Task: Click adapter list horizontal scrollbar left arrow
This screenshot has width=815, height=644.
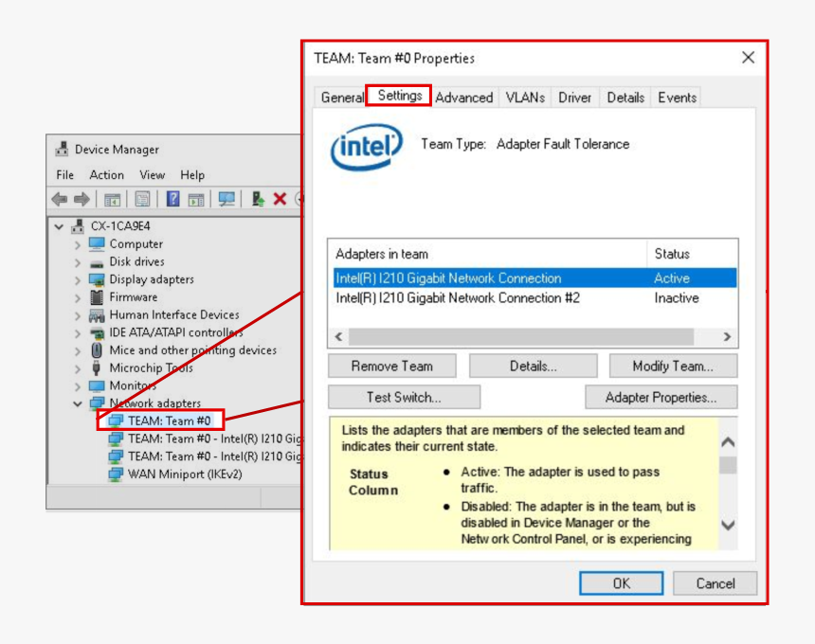Action: point(339,336)
